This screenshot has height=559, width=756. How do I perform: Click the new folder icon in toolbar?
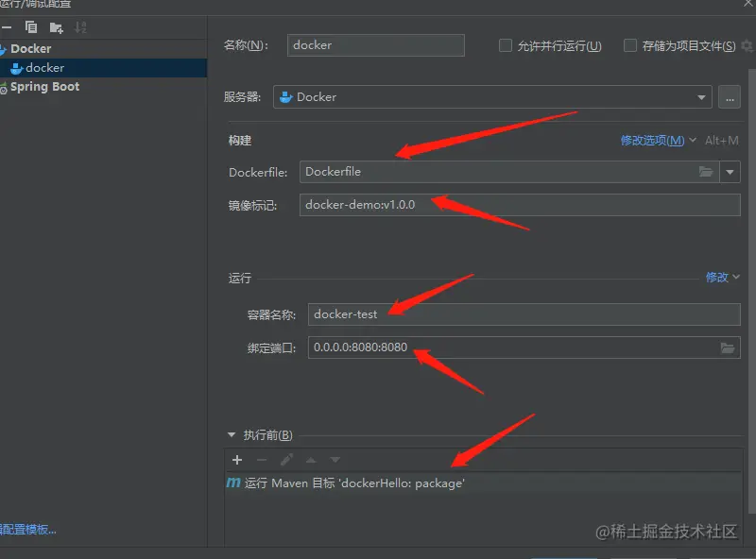(x=57, y=28)
